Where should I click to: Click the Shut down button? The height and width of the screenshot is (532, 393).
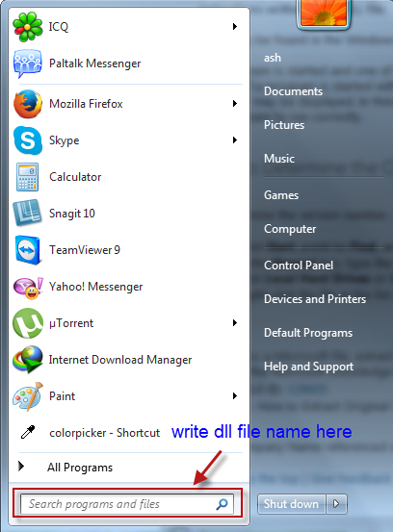292,504
